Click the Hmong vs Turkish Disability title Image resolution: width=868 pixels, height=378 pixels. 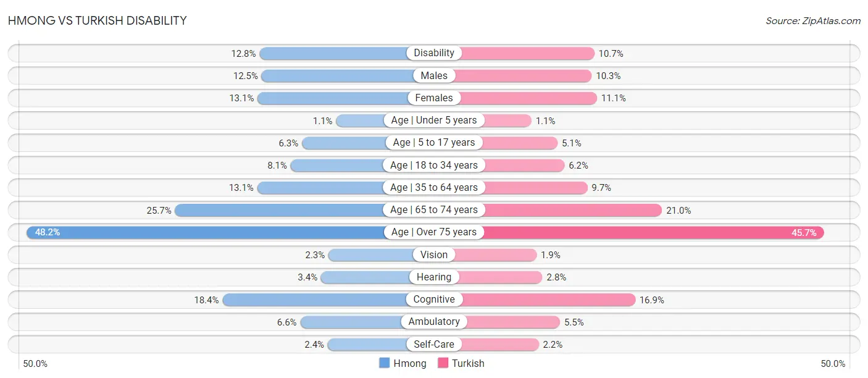pos(97,20)
